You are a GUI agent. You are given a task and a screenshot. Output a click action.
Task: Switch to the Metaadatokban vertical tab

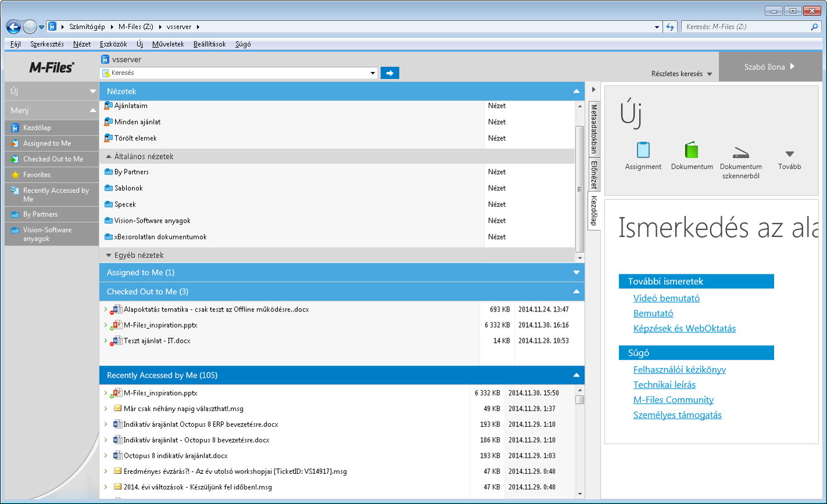tap(594, 128)
